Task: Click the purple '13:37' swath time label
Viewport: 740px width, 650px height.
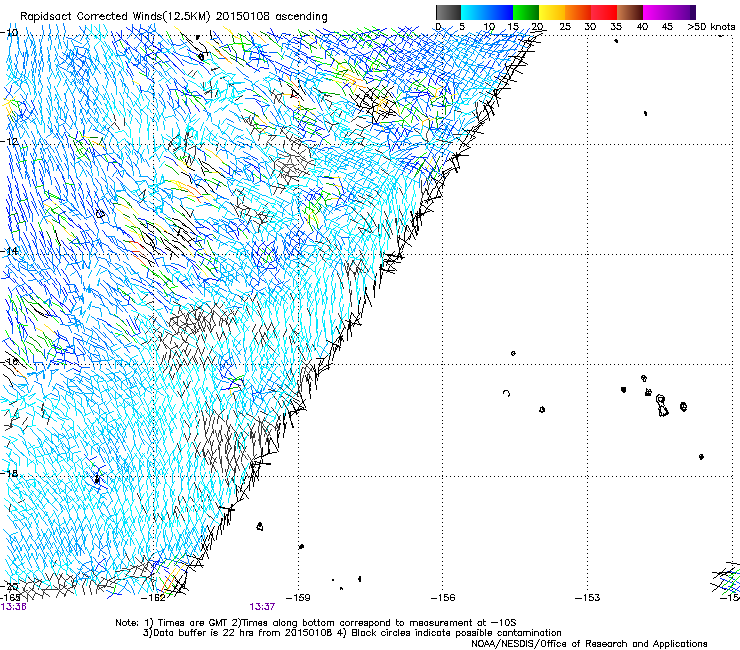Action: [262, 607]
